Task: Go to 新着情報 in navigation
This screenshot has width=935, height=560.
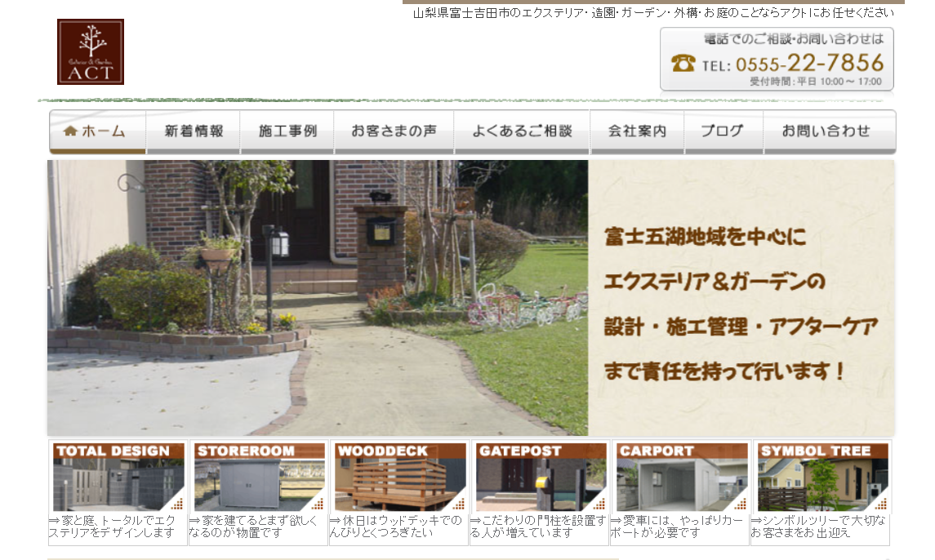Action: (194, 131)
